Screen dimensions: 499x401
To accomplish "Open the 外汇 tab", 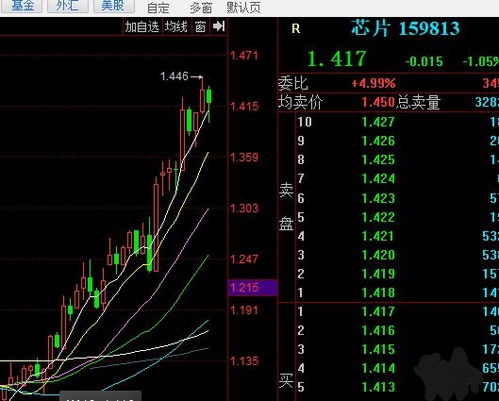I will [x=68, y=6].
